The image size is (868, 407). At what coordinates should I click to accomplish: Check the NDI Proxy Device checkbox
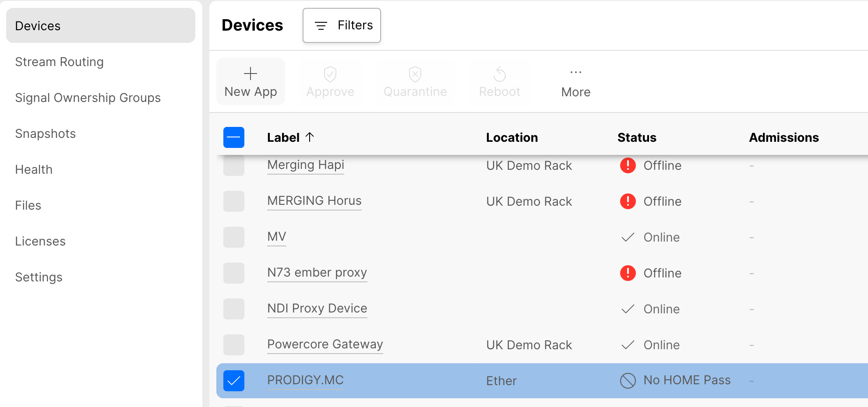(234, 309)
